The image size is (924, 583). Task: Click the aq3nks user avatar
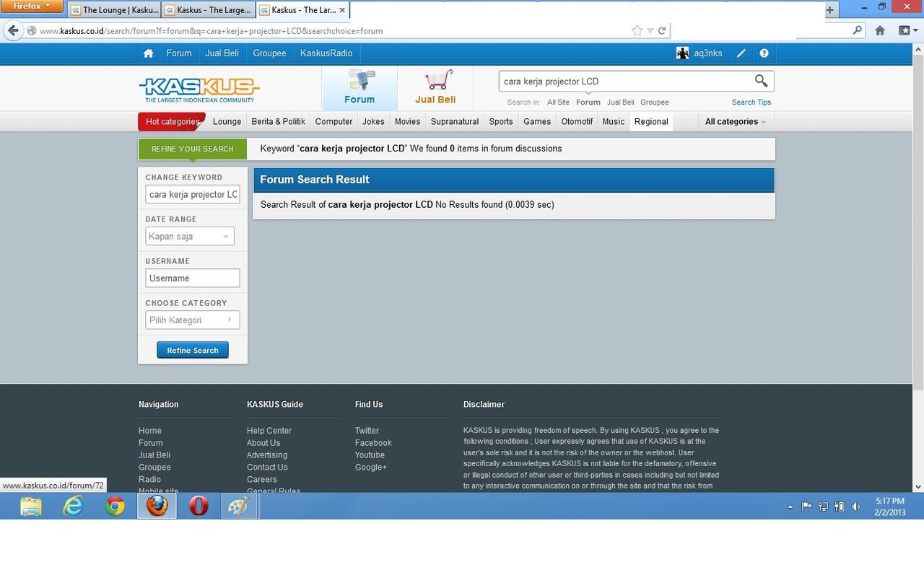pyautogui.click(x=682, y=53)
